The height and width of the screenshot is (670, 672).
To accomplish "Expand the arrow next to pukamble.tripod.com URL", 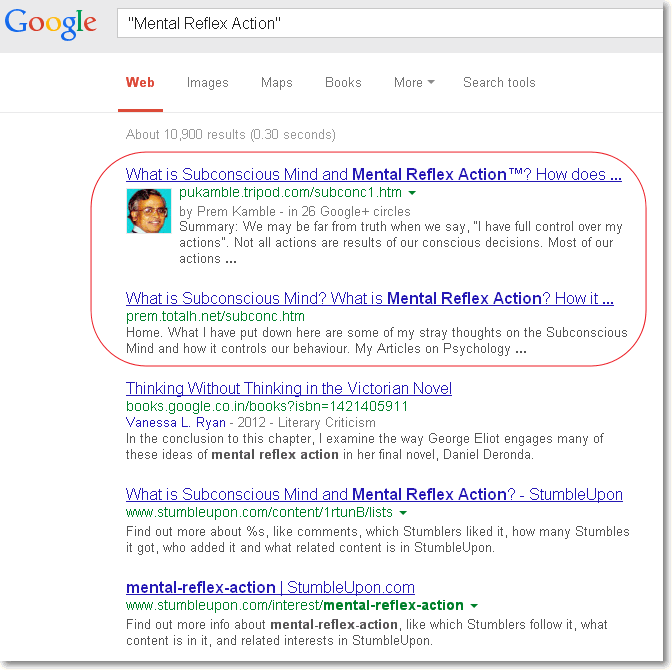I will [412, 193].
